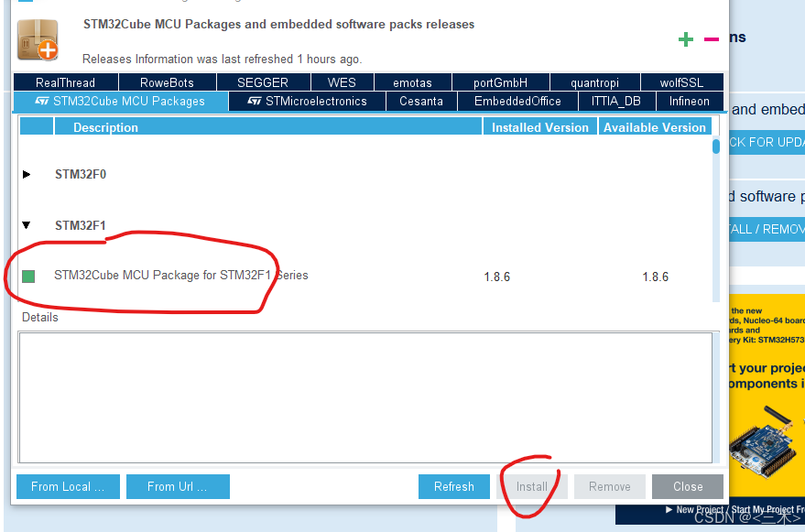Close the package manager dialog
Image resolution: width=805 pixels, height=532 pixels.
688,486
